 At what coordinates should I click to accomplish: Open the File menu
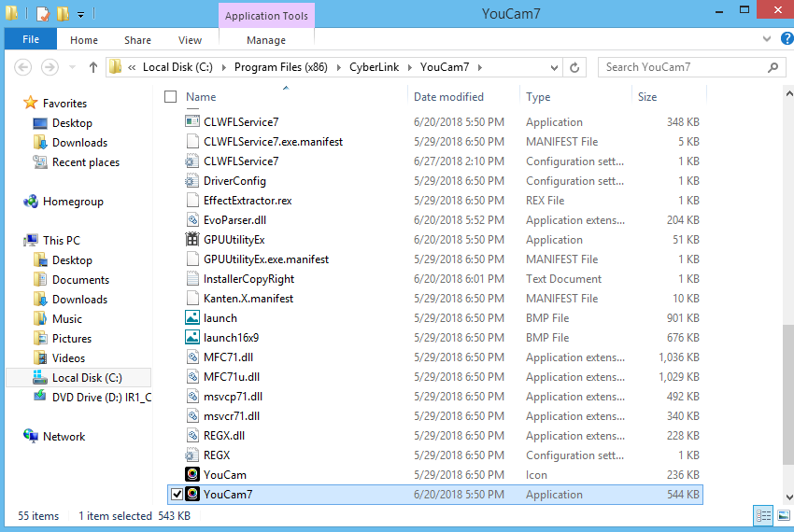click(31, 39)
